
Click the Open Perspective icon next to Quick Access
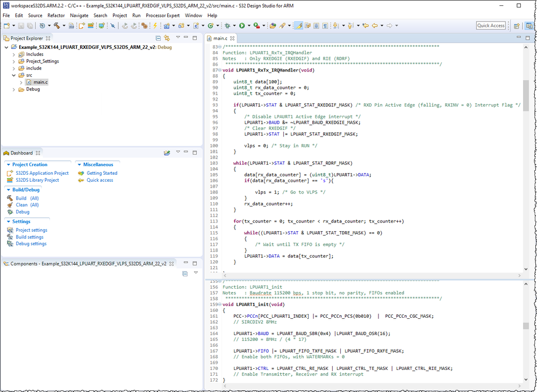click(x=517, y=26)
